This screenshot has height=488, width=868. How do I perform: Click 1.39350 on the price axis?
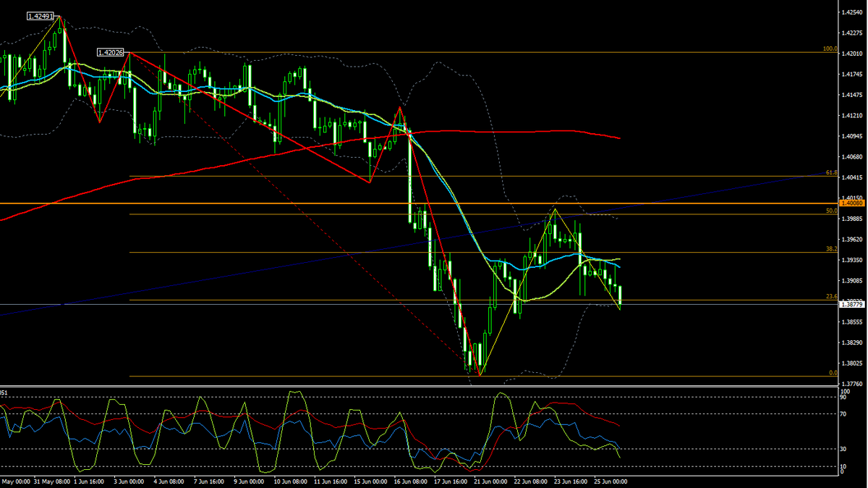852,260
